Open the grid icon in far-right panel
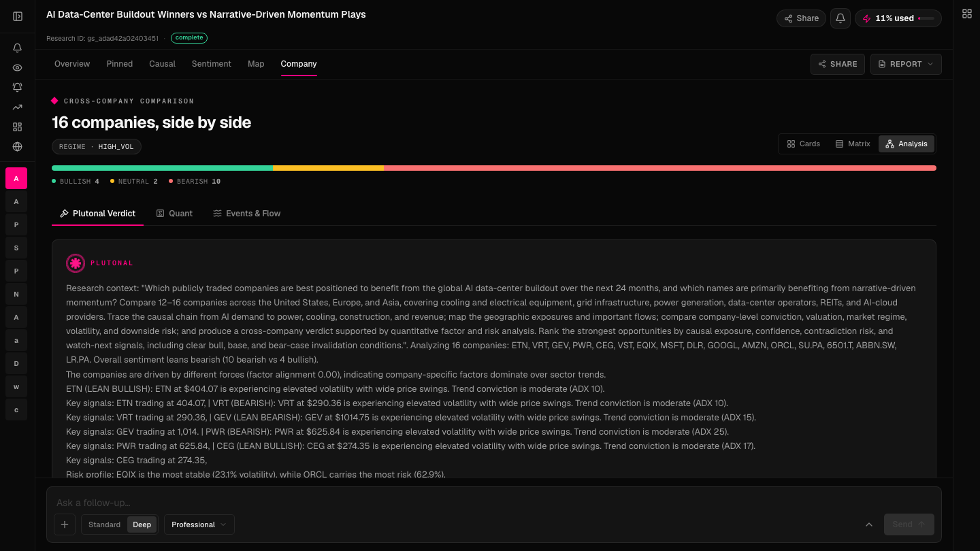This screenshot has width=980, height=551. pos(967,14)
